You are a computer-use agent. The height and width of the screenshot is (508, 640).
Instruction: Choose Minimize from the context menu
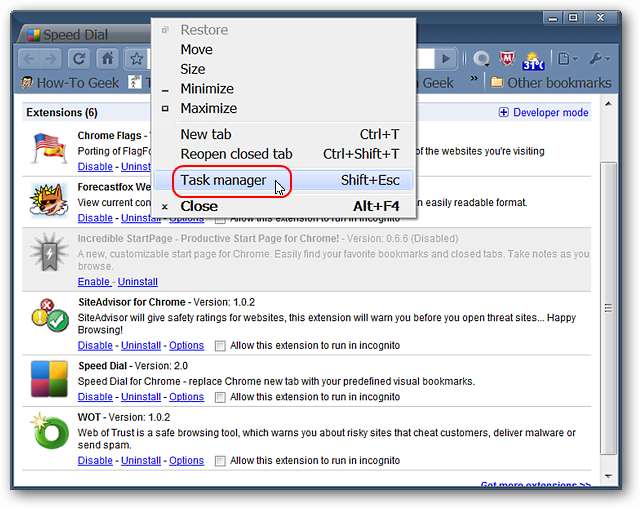[x=284, y=89]
